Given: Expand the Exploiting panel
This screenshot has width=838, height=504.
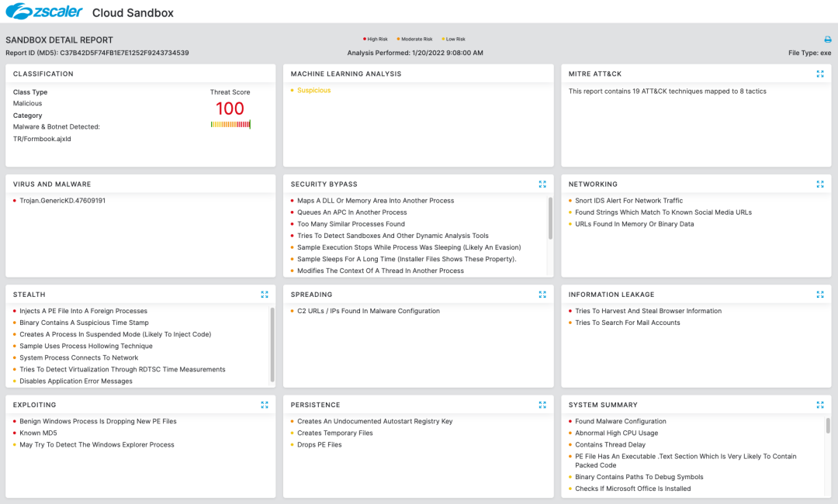Looking at the screenshot, I should (265, 405).
